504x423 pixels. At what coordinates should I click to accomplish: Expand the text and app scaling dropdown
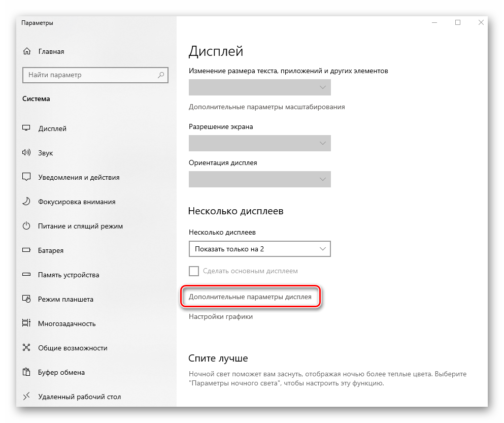pyautogui.click(x=259, y=87)
